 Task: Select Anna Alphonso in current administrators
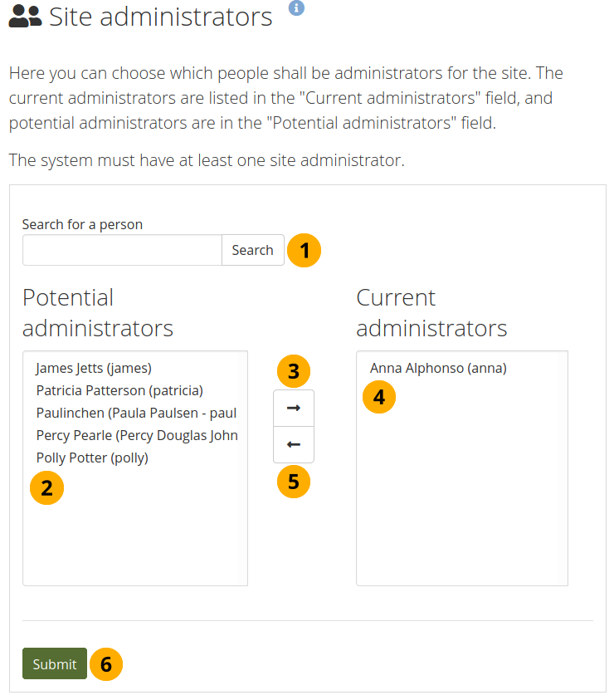438,368
